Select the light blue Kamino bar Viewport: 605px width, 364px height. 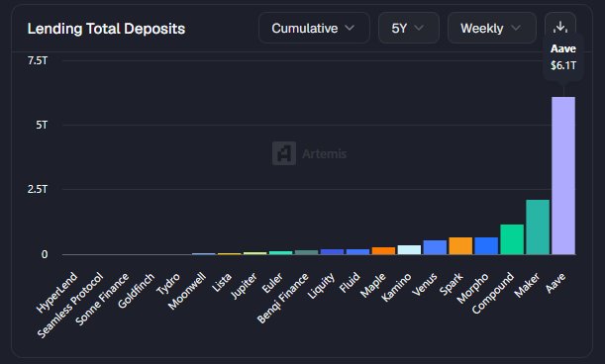pos(409,250)
